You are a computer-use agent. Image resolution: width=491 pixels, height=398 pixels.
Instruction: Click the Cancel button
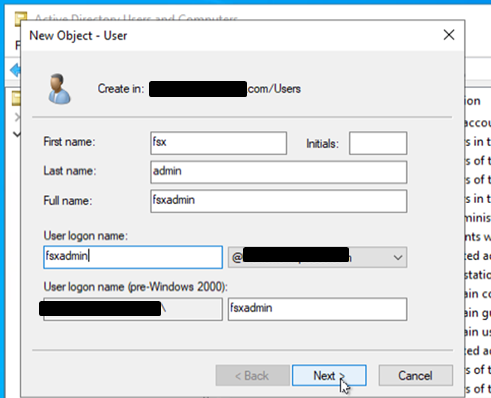pos(415,375)
